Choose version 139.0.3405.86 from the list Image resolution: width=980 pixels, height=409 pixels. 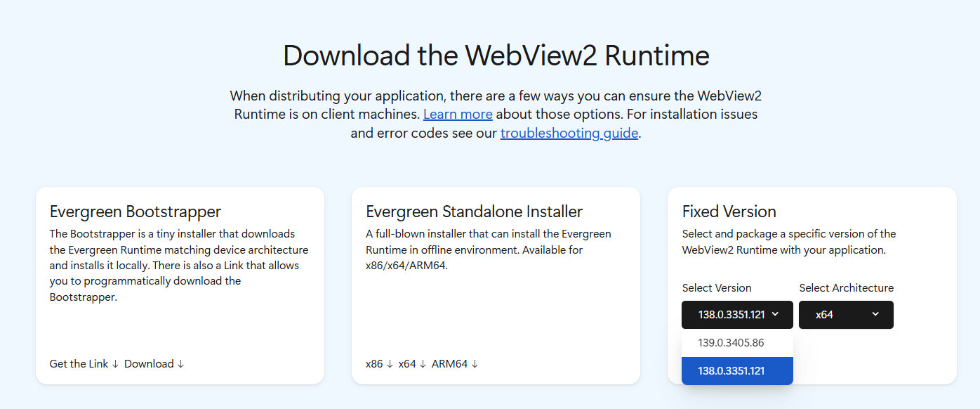pyautogui.click(x=731, y=343)
